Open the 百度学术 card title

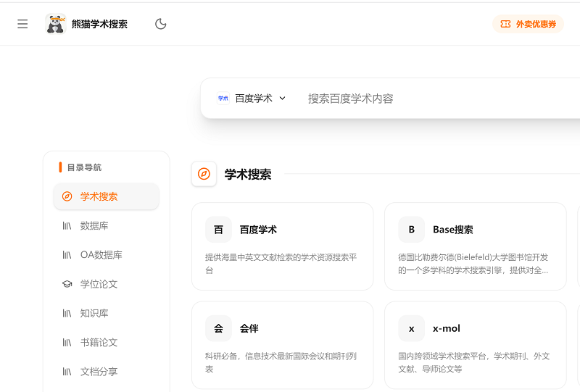(258, 230)
